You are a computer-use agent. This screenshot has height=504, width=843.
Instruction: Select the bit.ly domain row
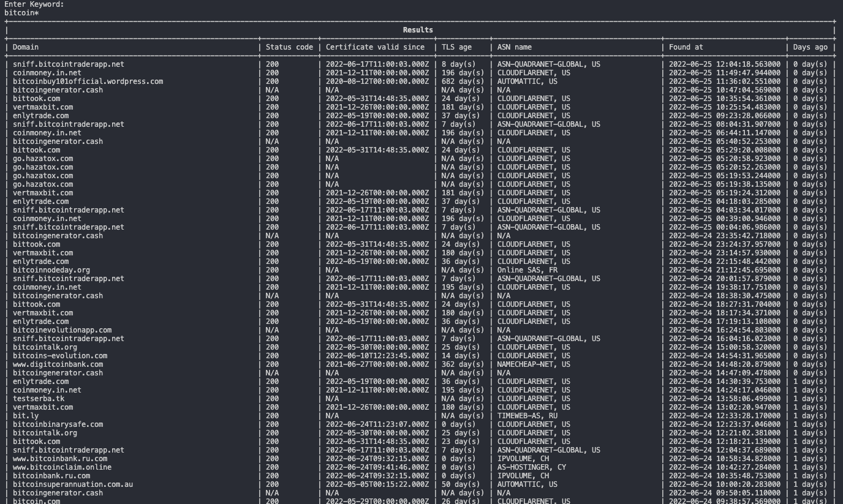[26, 415]
